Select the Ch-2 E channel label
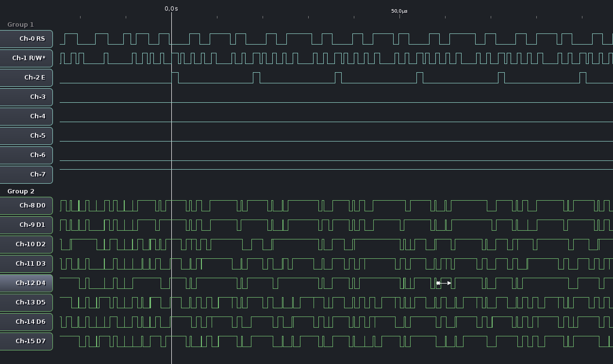Image resolution: width=613 pixels, height=364 pixels. coord(27,78)
